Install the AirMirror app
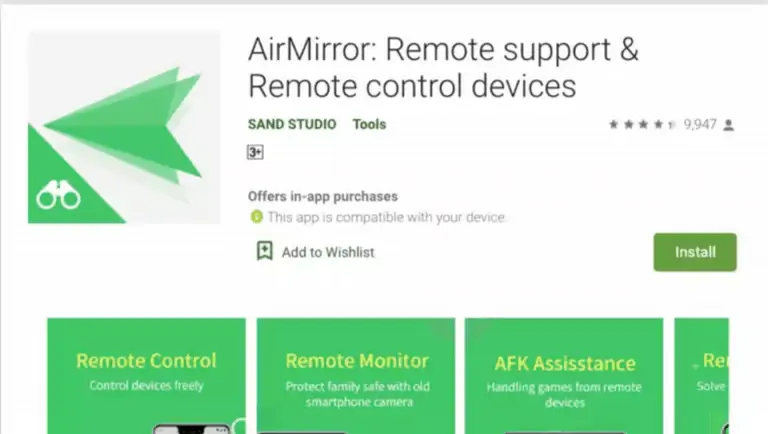This screenshot has height=434, width=768. click(x=695, y=252)
